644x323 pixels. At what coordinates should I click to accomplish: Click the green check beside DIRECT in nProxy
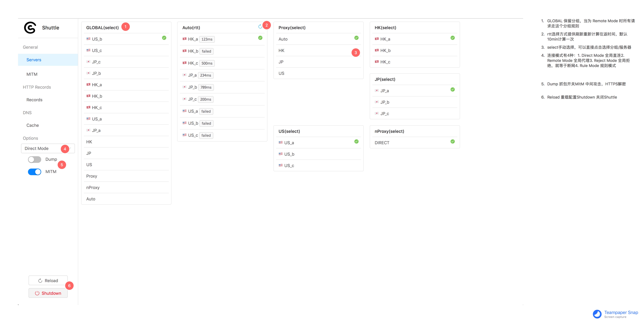click(x=453, y=141)
